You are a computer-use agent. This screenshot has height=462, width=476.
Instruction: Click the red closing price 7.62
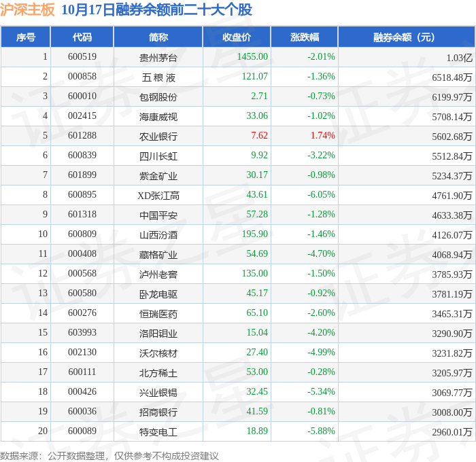pyautogui.click(x=259, y=136)
